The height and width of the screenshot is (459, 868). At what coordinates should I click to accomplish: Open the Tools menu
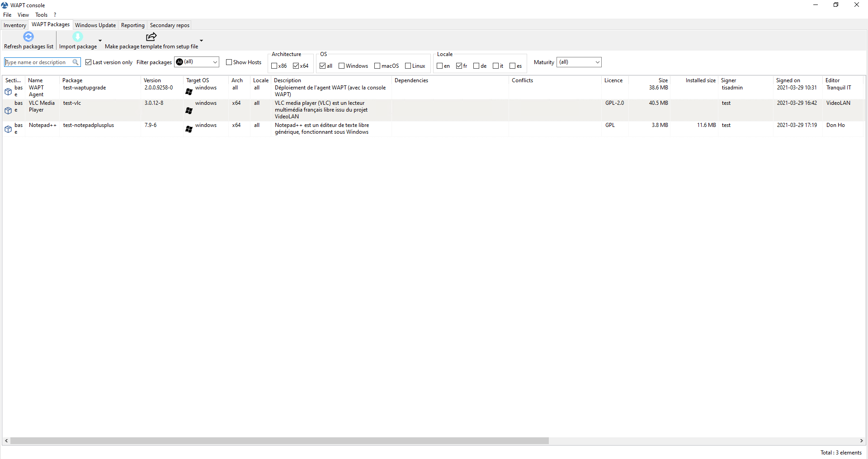41,15
